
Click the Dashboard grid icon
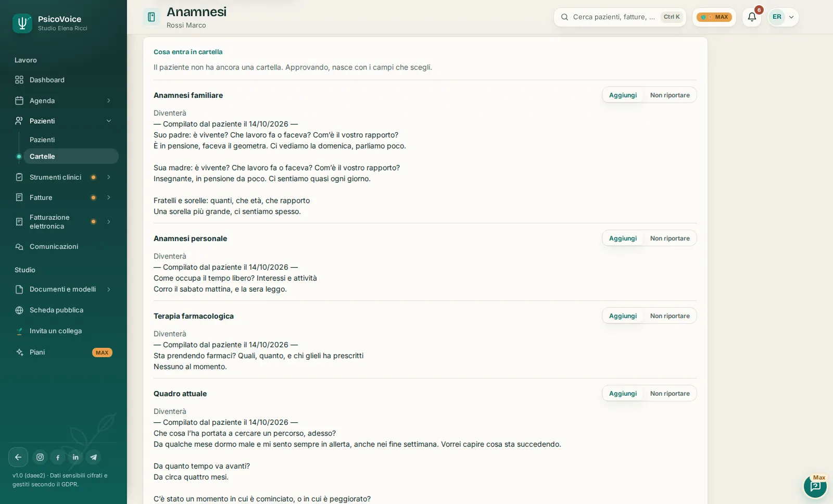coord(19,80)
